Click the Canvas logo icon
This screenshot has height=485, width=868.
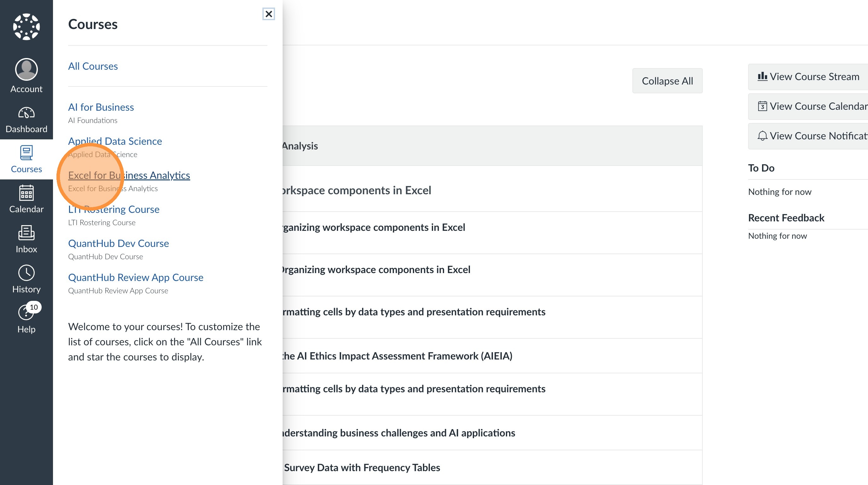(26, 26)
